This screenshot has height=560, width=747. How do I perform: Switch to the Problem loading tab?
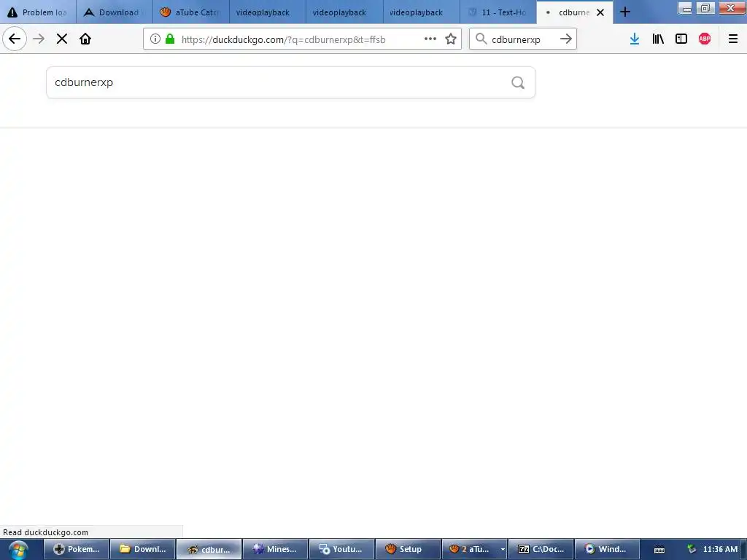[38, 12]
